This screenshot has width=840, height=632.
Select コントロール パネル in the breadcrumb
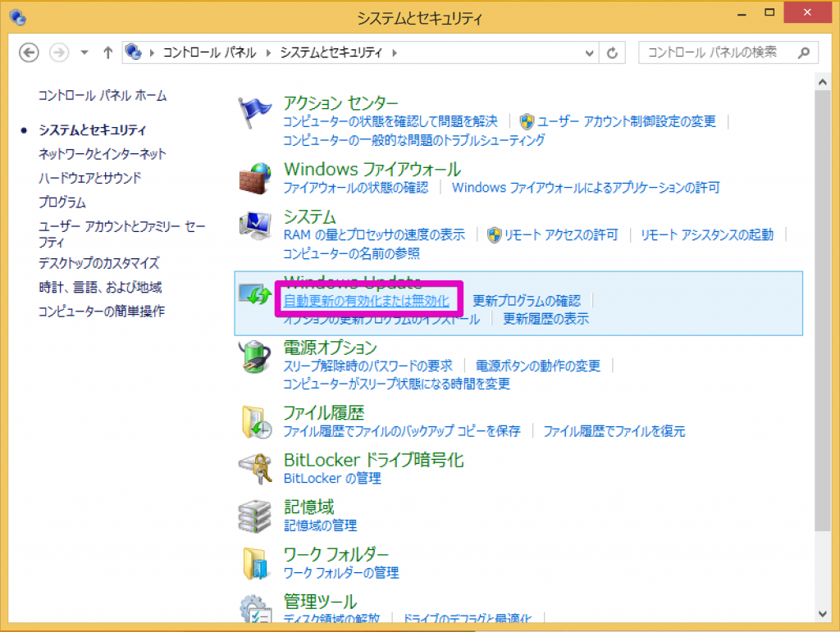[209, 52]
